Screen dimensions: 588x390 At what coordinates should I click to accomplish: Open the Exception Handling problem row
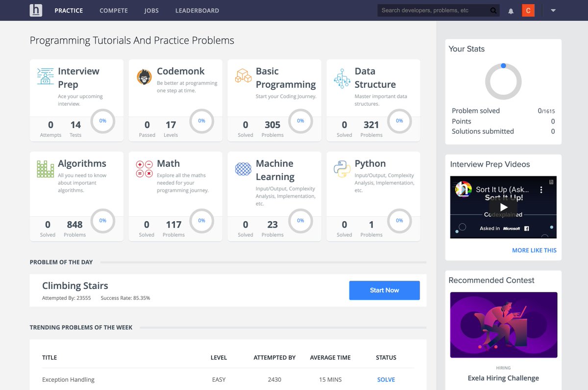click(228, 380)
